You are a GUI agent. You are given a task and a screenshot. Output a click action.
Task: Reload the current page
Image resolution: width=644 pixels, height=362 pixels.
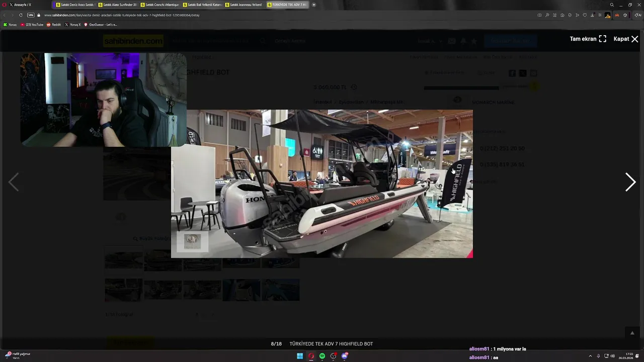tap(21, 15)
